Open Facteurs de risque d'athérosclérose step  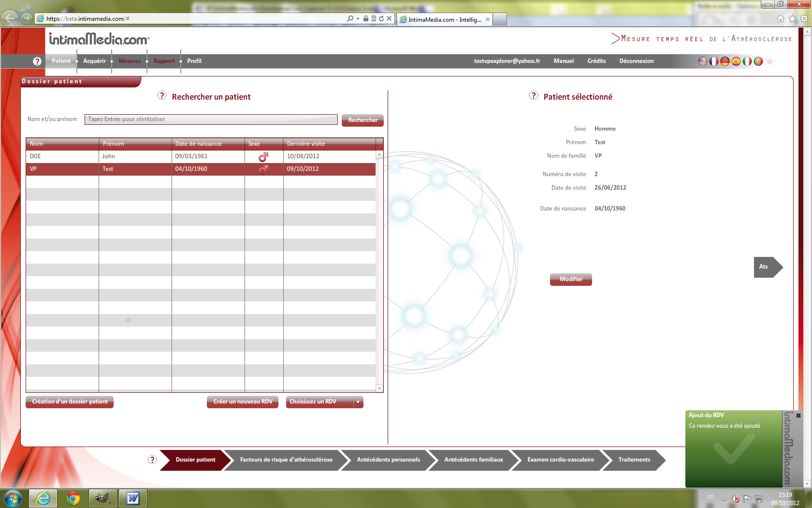coord(286,460)
